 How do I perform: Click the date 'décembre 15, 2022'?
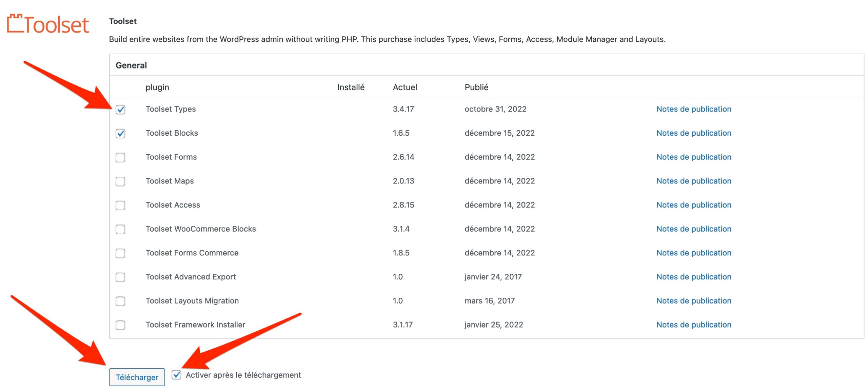pos(499,133)
